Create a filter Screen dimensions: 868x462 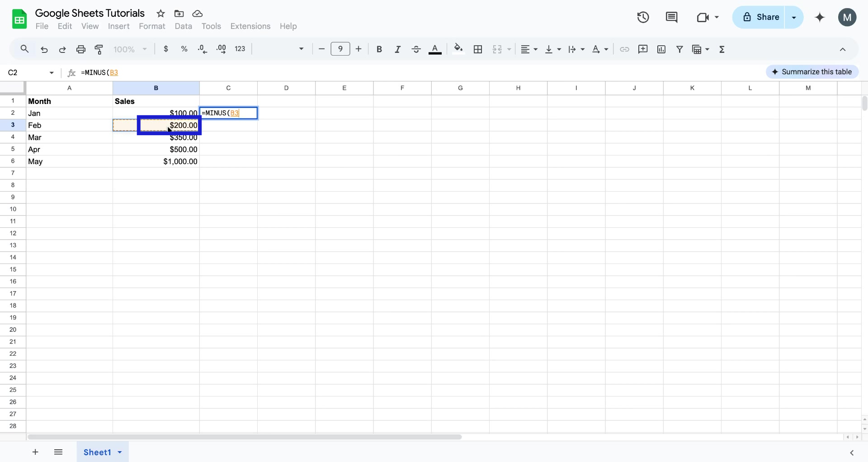(680, 49)
